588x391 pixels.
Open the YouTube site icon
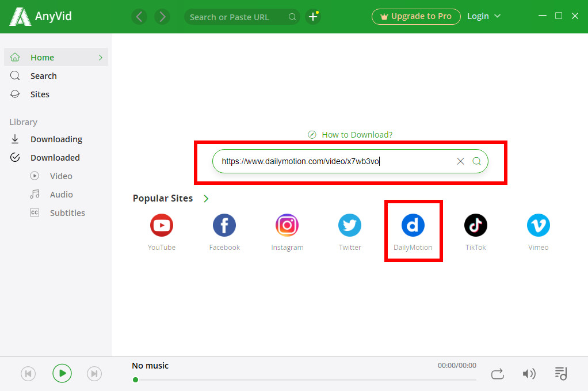tap(162, 225)
